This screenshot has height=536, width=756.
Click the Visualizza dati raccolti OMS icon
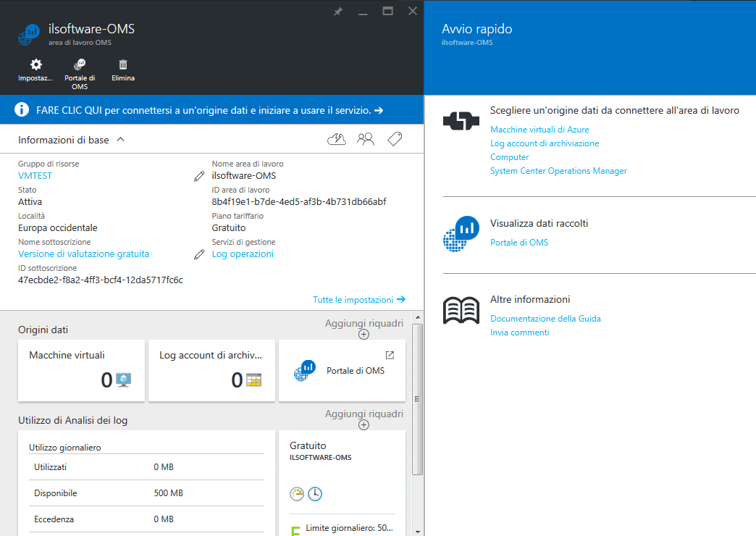pyautogui.click(x=461, y=233)
